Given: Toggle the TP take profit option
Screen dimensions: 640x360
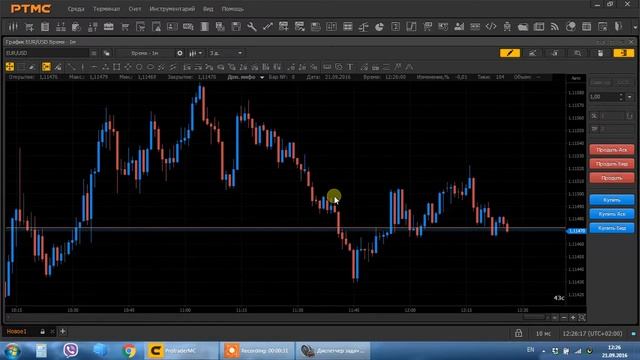Looking at the screenshot, I should click(x=594, y=129).
